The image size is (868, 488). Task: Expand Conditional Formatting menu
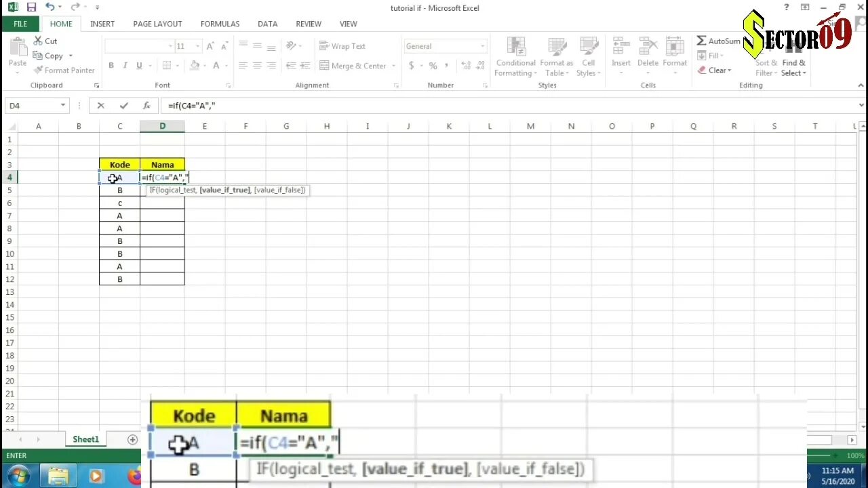point(515,57)
